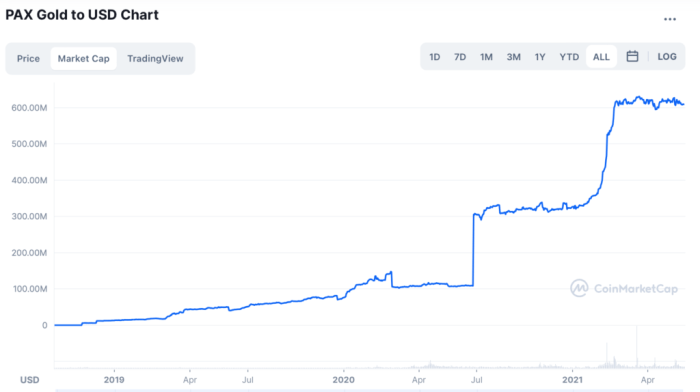The width and height of the screenshot is (700, 392).
Task: Set chart range to 7D
Action: [460, 57]
